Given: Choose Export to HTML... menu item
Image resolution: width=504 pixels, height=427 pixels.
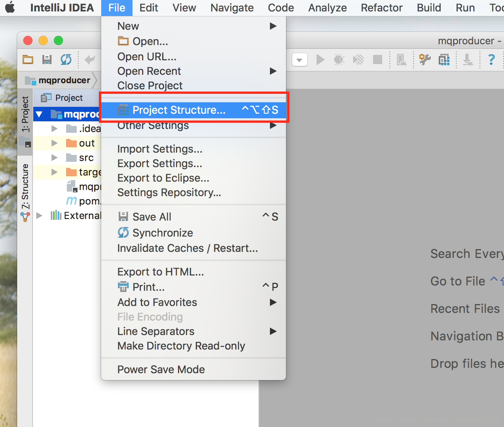Looking at the screenshot, I should coord(194,272).
